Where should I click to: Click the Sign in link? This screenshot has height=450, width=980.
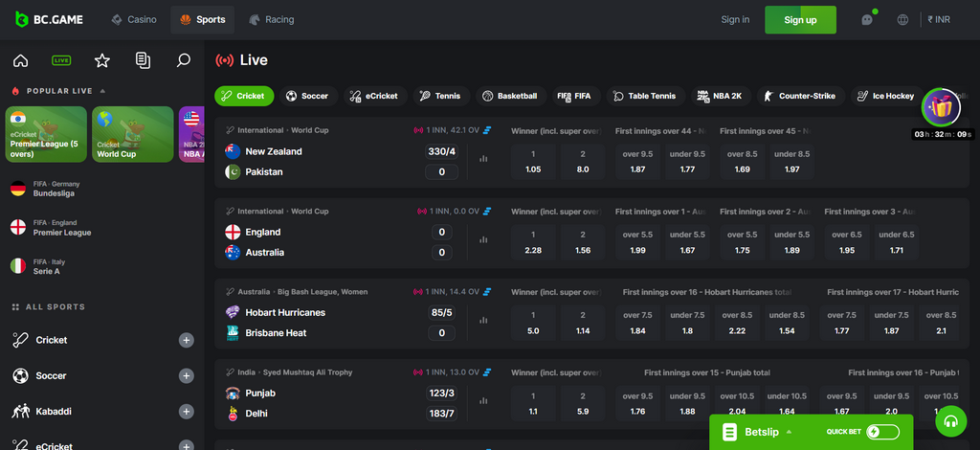[735, 19]
